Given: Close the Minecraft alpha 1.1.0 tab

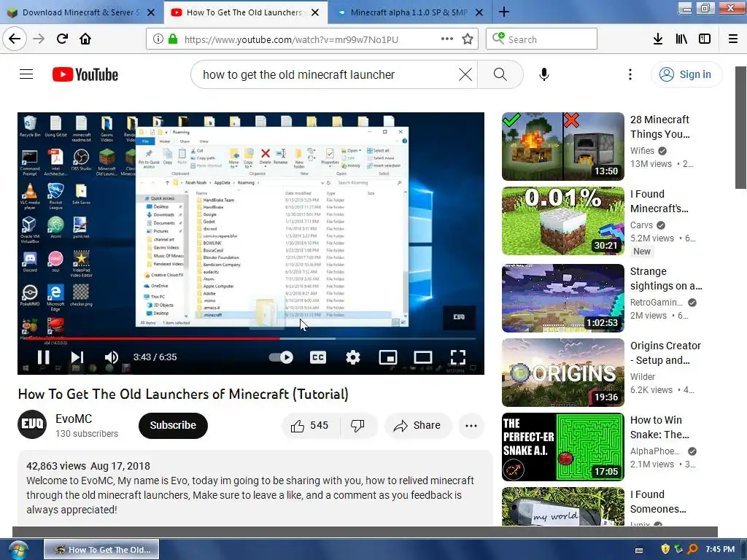Looking at the screenshot, I should pos(480,12).
